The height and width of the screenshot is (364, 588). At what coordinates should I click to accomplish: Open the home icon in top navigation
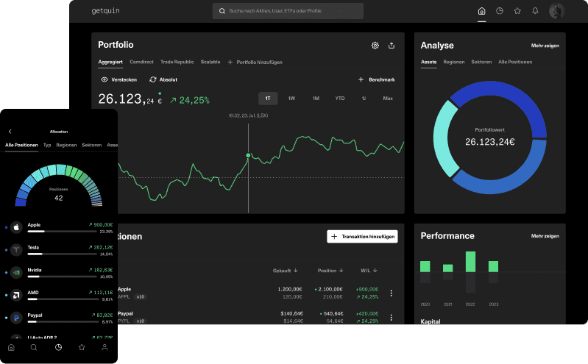tap(481, 11)
